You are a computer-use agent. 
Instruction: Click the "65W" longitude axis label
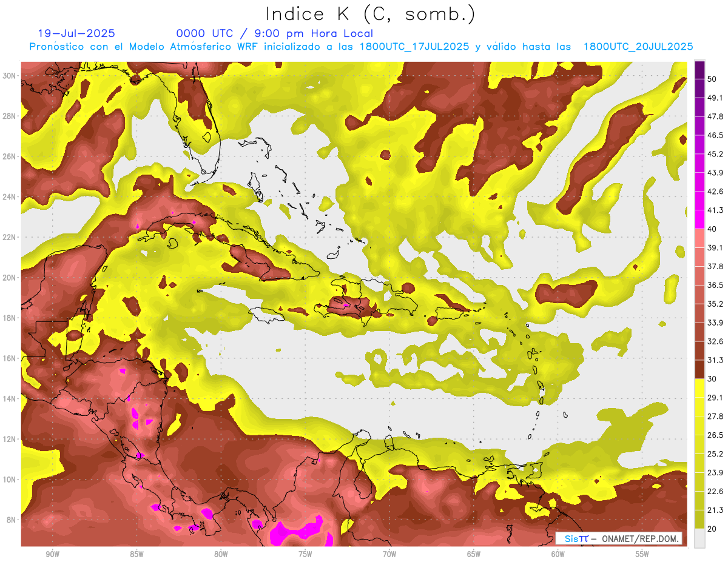[x=474, y=554]
